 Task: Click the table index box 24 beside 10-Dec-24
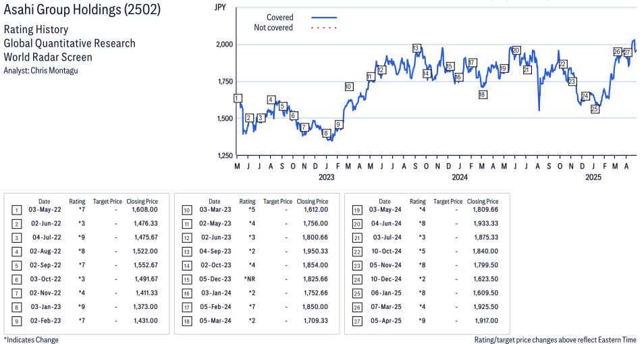[x=357, y=280]
